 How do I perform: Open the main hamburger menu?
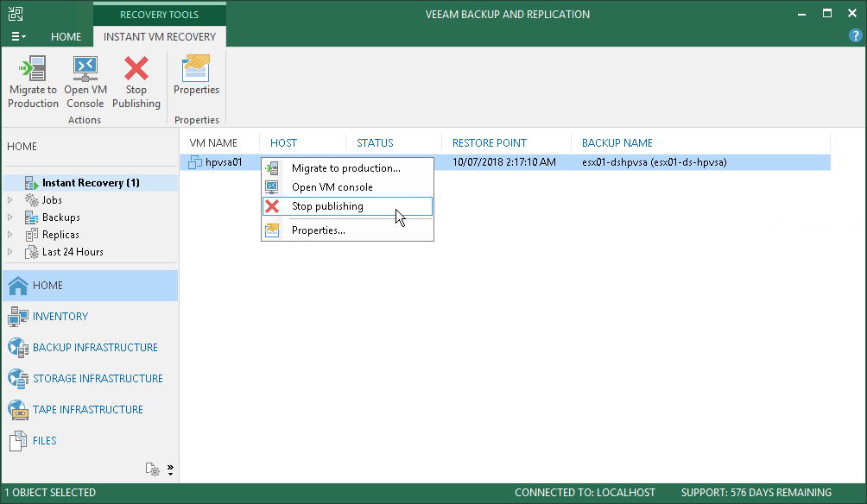(18, 36)
